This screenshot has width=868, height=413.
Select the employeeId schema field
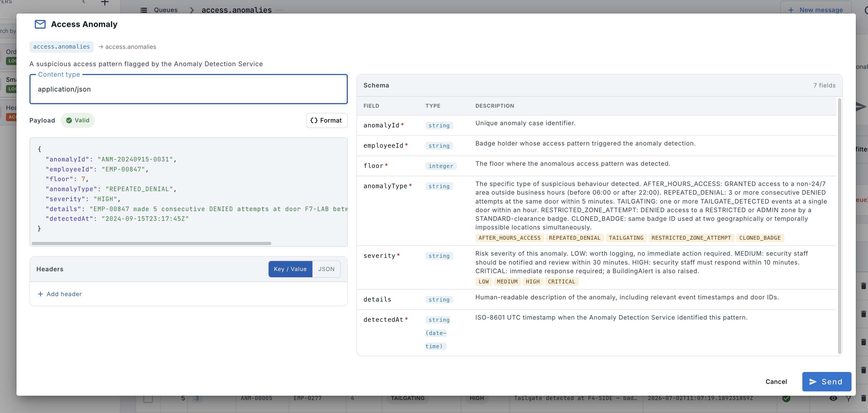pos(596,145)
